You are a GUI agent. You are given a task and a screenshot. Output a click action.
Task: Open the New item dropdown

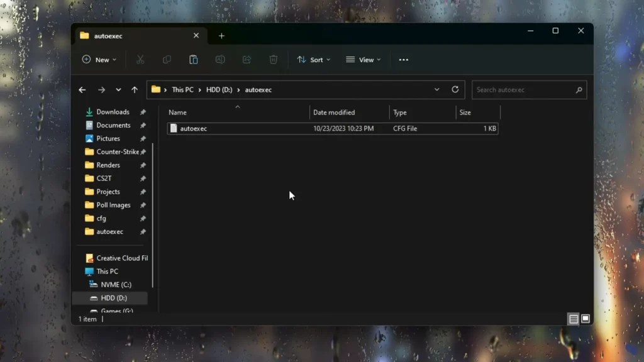[x=99, y=60]
